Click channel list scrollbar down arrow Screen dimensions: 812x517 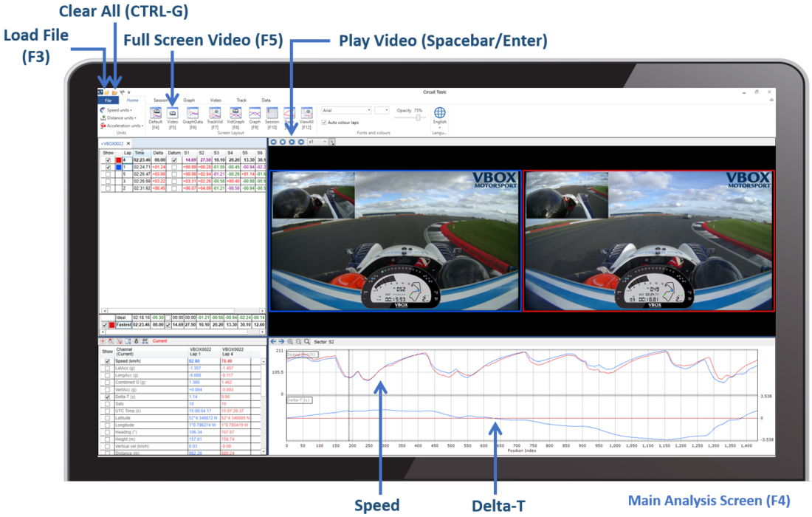(x=264, y=452)
